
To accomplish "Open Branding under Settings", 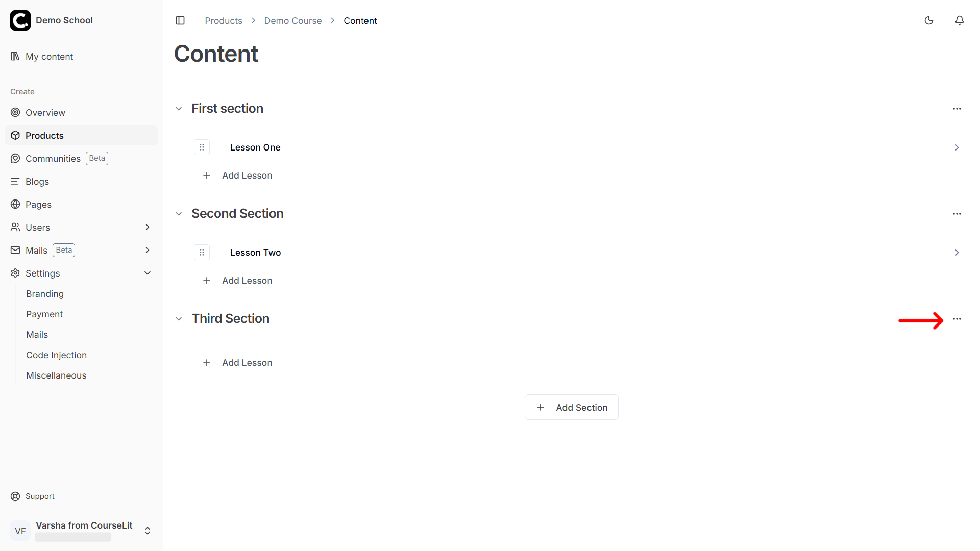I will [x=45, y=294].
